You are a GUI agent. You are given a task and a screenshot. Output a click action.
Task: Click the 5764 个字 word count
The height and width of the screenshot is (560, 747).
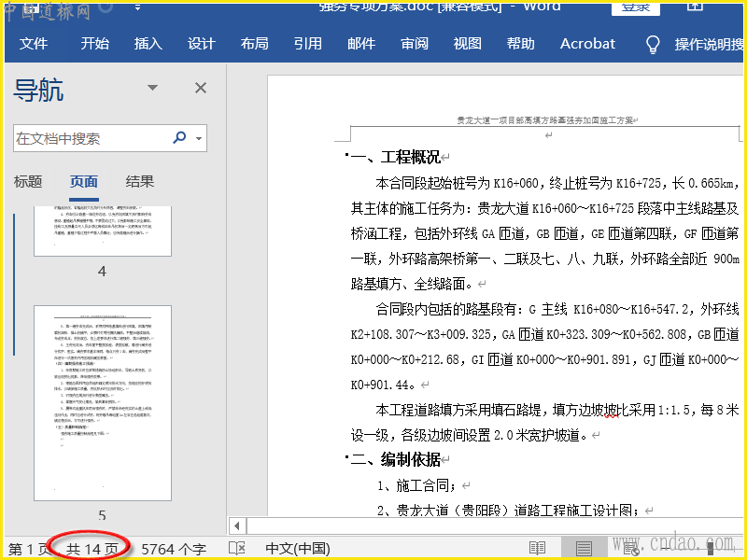click(x=174, y=549)
